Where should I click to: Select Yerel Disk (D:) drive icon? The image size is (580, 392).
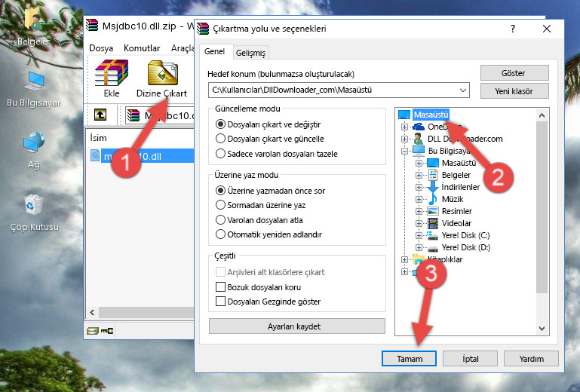[432, 247]
